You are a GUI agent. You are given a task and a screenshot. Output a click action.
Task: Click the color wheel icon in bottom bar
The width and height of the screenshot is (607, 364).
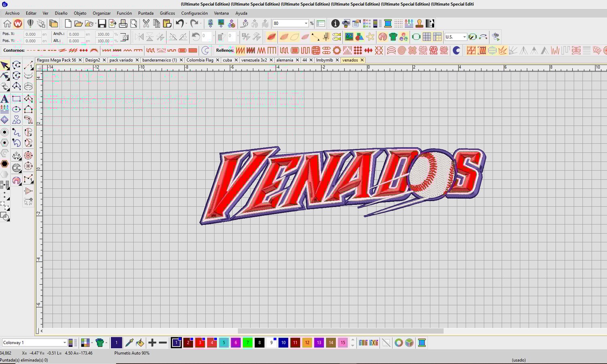click(x=399, y=343)
